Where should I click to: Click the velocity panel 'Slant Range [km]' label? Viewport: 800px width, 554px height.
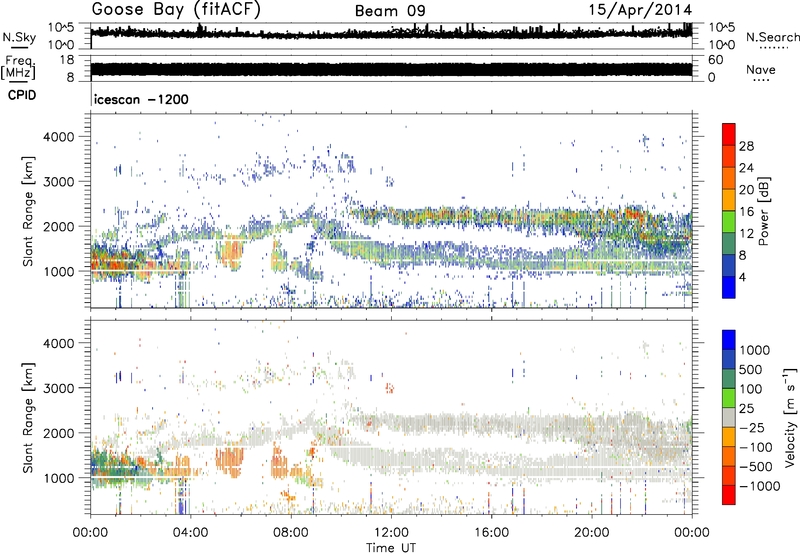28,417
